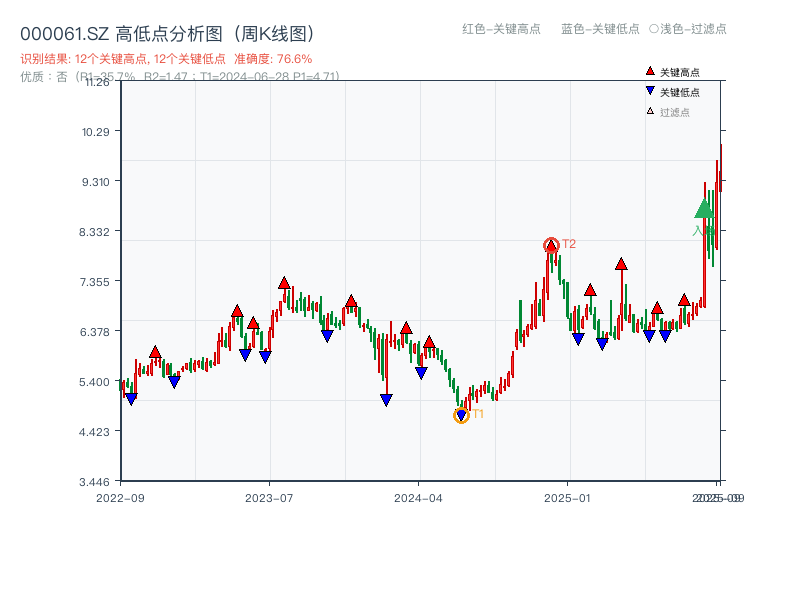800x600 pixels.
Task: Click the chart title 000061.SZ 高低点分析图
Action: click(x=167, y=34)
